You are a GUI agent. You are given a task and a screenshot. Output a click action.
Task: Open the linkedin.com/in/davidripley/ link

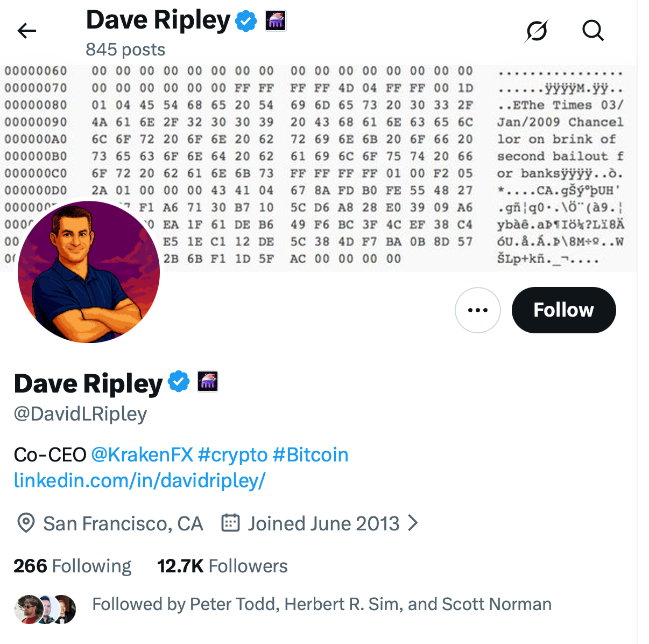(139, 480)
